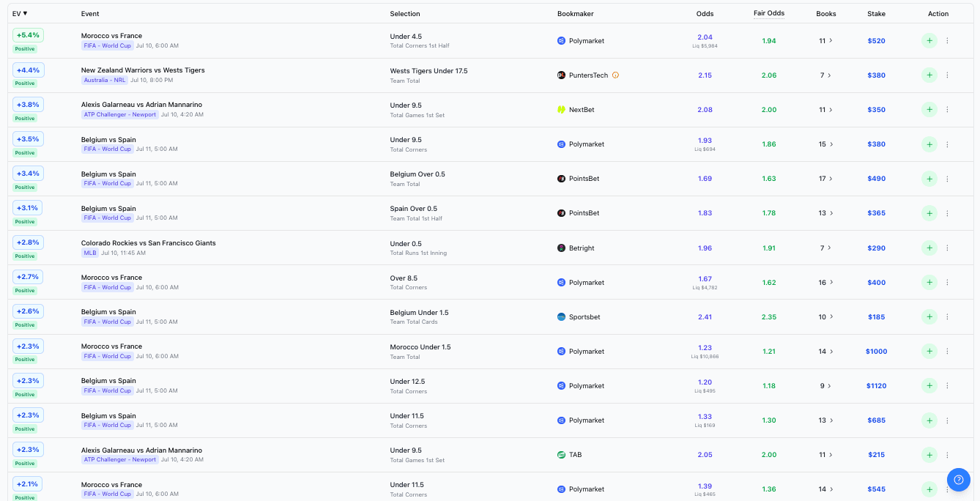The height and width of the screenshot is (501, 980).
Task: Add the Morocco vs France Under 4.5 bet
Action: click(929, 41)
